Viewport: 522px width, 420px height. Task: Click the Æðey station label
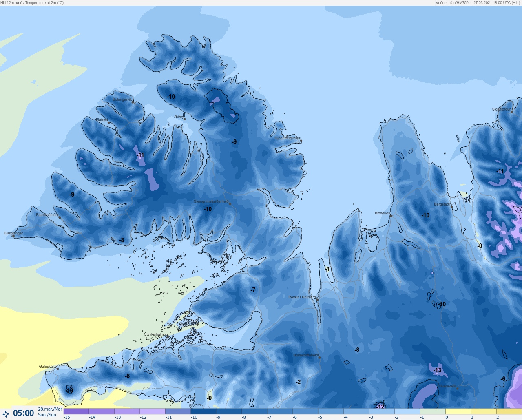click(179, 117)
